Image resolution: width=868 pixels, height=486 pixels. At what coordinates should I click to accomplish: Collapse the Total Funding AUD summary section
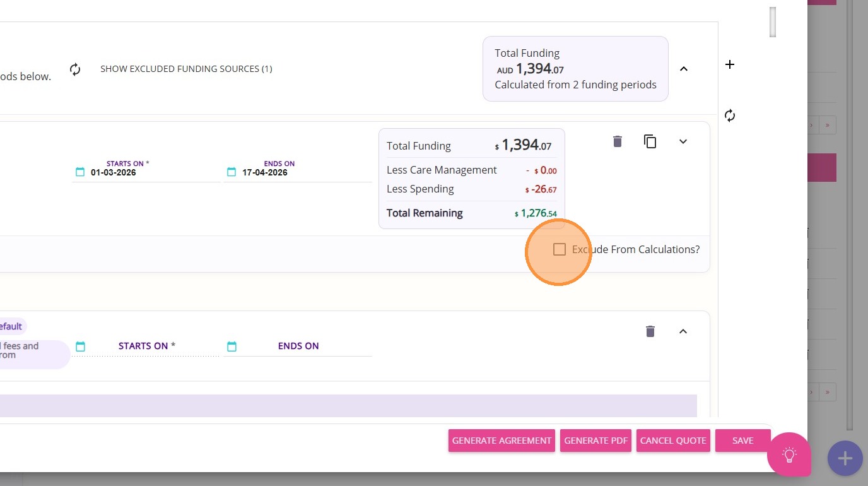[683, 69]
